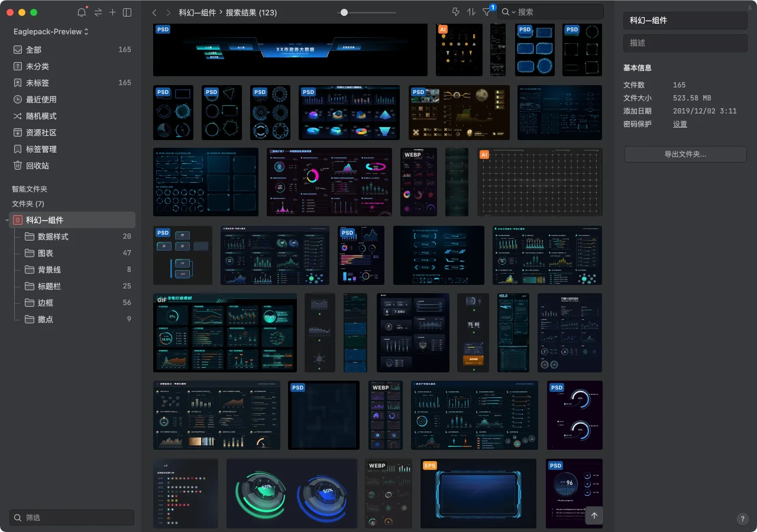Open 回收站 trash in sidebar
Viewport: 757px width, 532px height.
coord(37,166)
